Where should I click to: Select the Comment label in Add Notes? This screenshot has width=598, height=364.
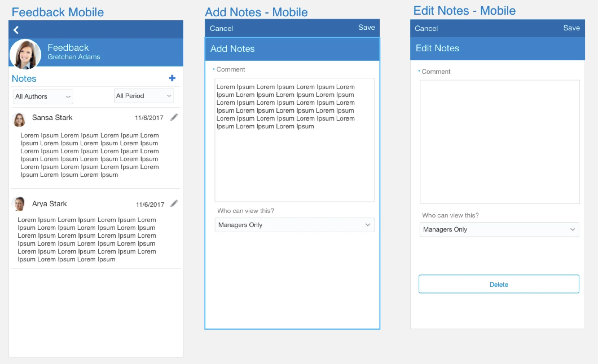point(230,69)
